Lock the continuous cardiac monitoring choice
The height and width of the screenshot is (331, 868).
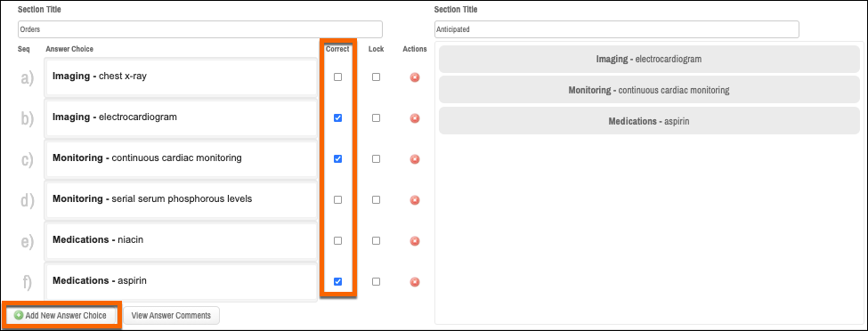click(376, 159)
